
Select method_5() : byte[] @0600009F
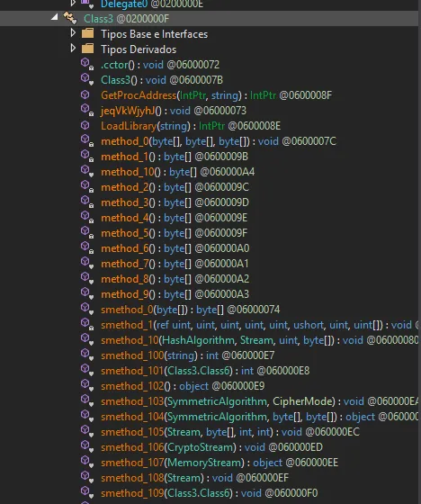[175, 233]
